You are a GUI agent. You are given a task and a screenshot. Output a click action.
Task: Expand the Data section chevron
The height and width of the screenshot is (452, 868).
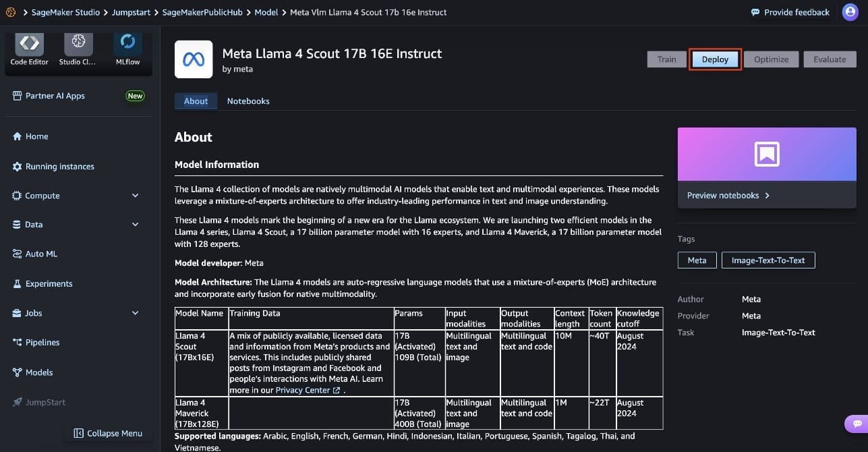click(x=136, y=225)
